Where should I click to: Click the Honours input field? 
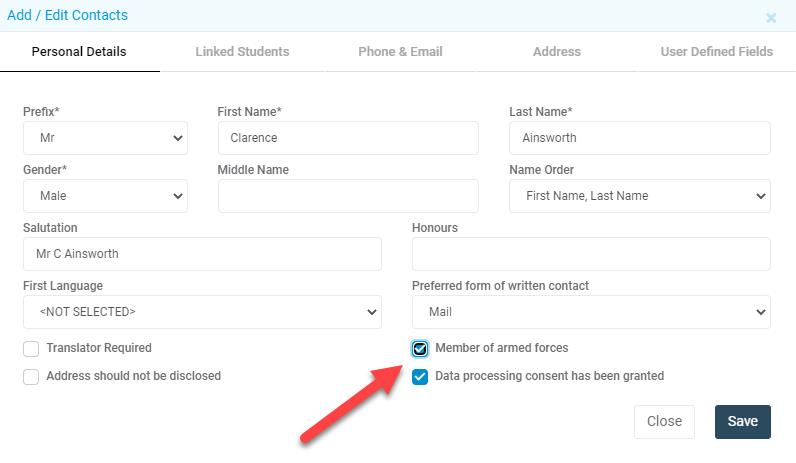coord(591,254)
